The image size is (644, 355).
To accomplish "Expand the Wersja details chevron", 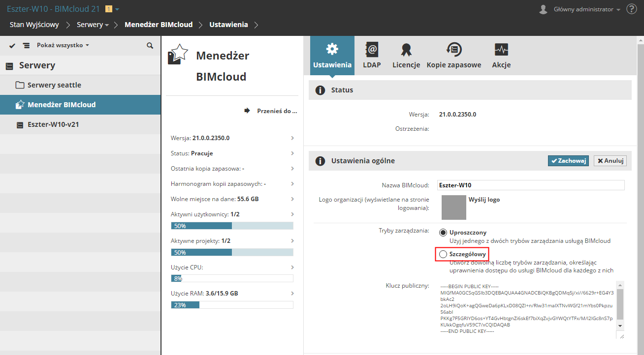I will coord(292,138).
